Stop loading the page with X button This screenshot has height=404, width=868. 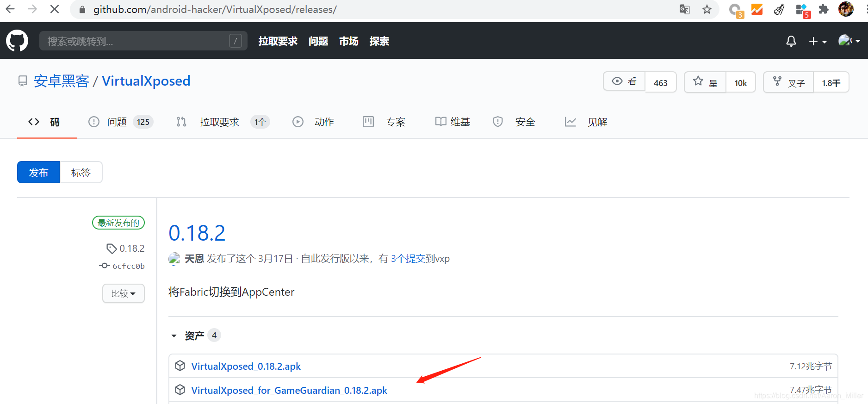pos(54,9)
